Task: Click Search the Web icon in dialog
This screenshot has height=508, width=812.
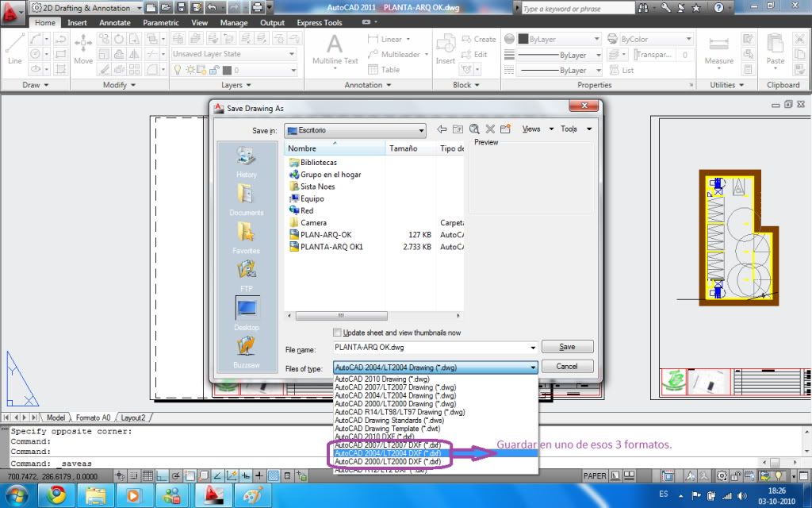Action: tap(474, 129)
